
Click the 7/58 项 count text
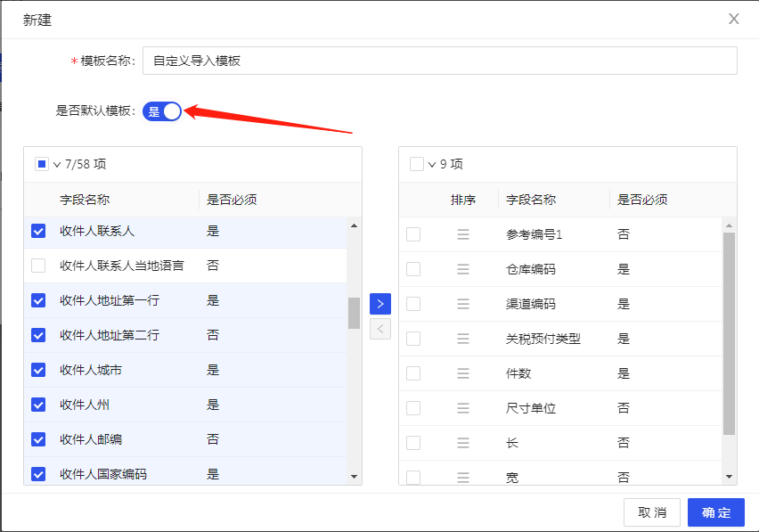86,164
